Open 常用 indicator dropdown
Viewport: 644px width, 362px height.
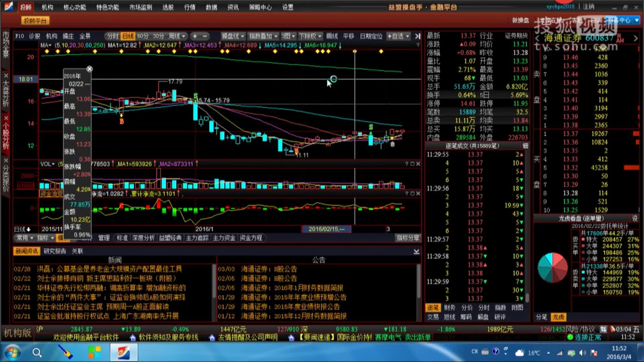point(25,238)
